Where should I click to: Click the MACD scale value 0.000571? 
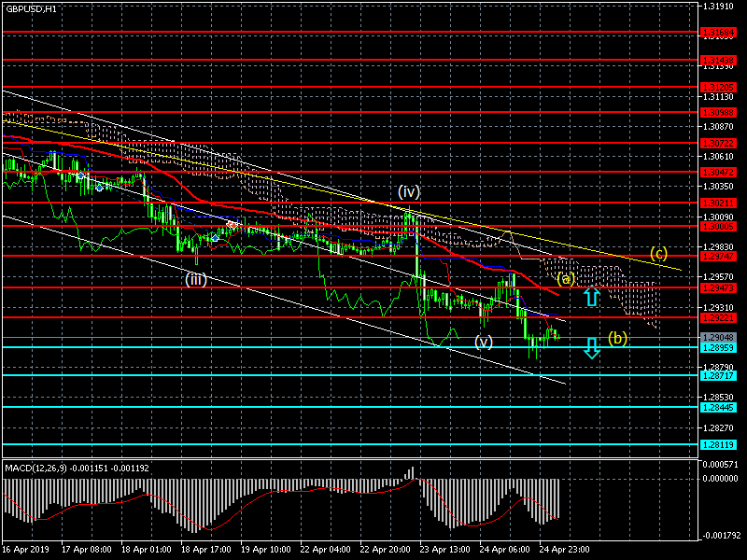click(720, 464)
